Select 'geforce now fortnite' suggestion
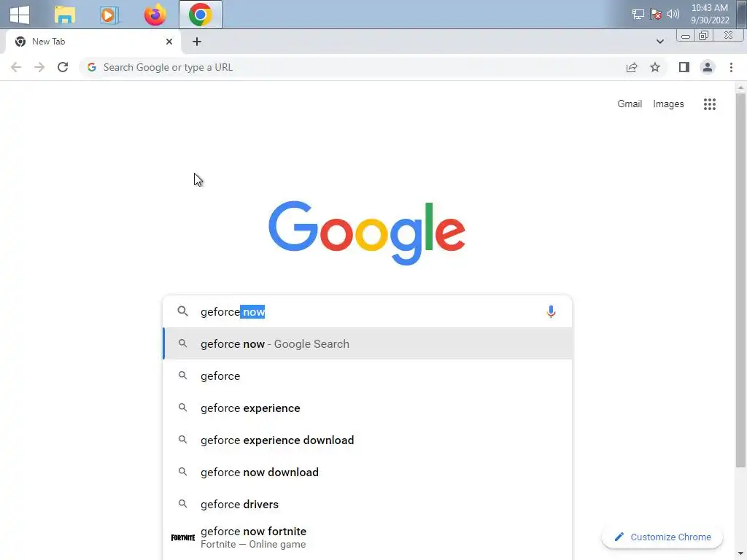The height and width of the screenshot is (560, 747). 368,537
